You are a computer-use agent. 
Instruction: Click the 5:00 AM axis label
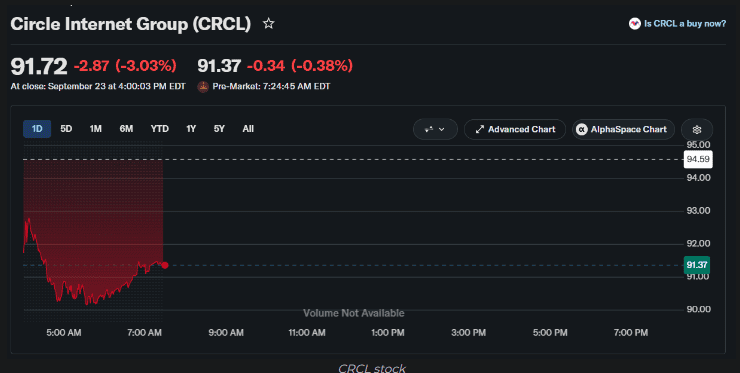64,333
